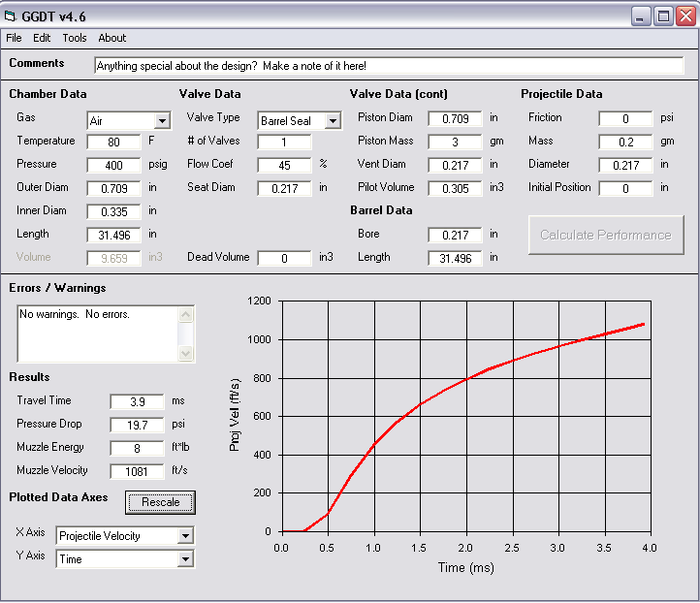Focus the Flow Coef input field

284,165
